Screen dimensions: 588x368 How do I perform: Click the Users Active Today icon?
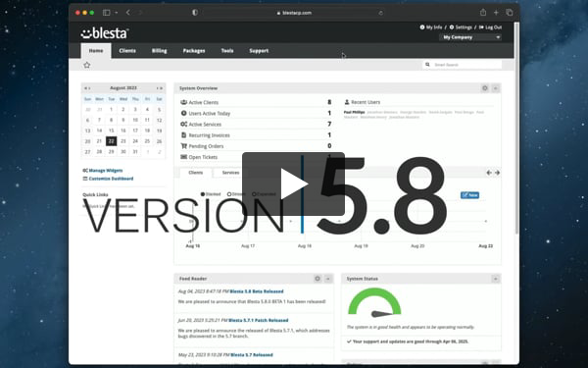pyautogui.click(x=184, y=113)
